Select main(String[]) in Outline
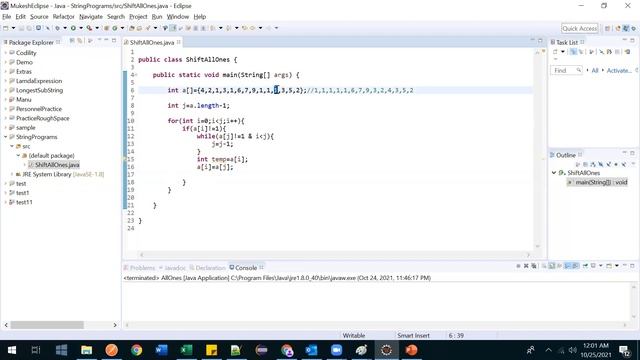The height and width of the screenshot is (360, 640). 597,182
